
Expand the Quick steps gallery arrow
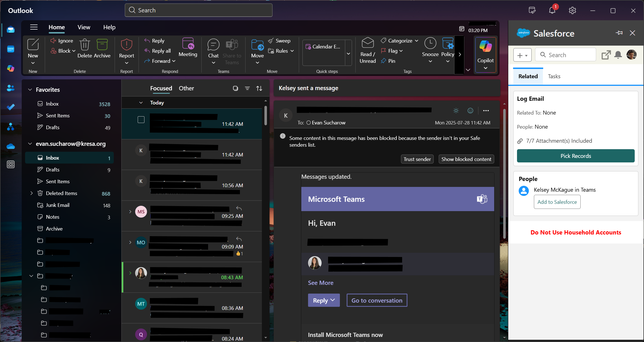tap(348, 53)
